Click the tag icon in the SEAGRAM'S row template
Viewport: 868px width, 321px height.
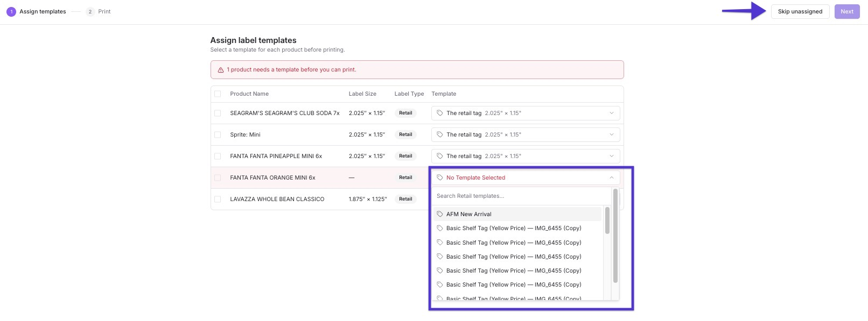[x=440, y=113]
